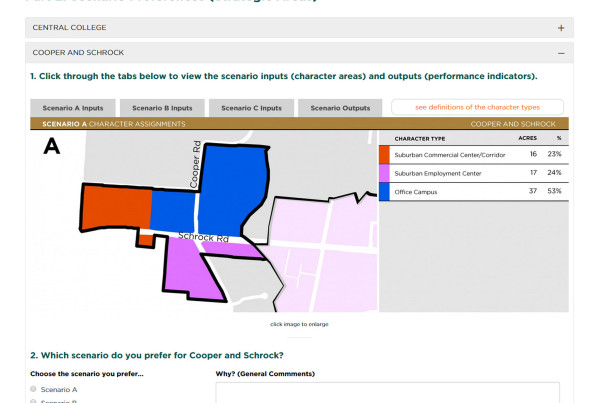Screen dimensions: 600x403
Task: Click the purple Suburban Employment Center swatch
Action: [x=384, y=172]
